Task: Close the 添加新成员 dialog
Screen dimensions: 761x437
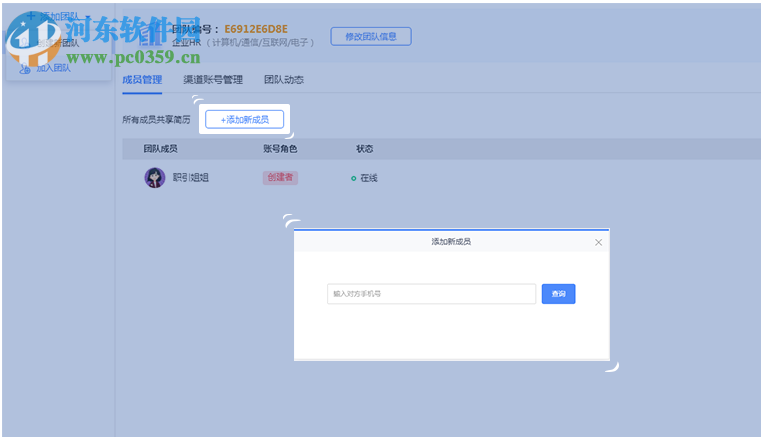Action: pos(598,242)
